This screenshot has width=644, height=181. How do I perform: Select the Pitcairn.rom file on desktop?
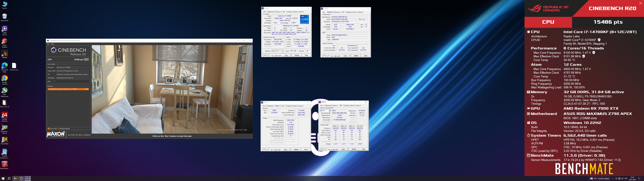[x=14, y=67]
